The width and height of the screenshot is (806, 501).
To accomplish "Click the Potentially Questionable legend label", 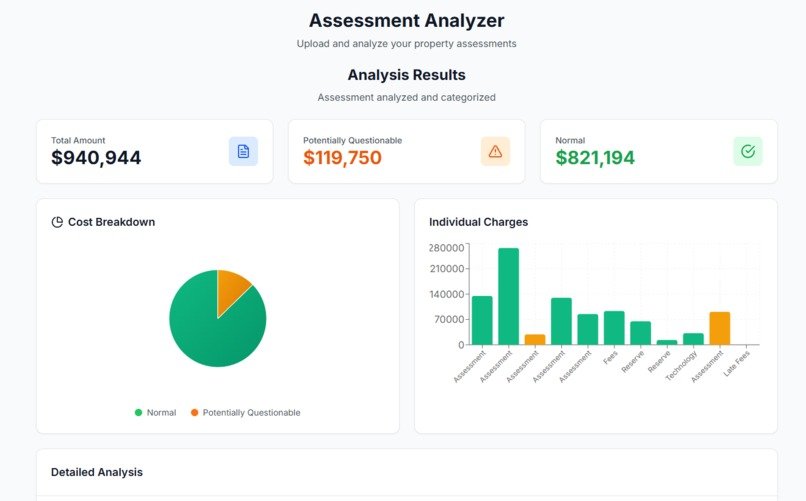I will coord(251,413).
